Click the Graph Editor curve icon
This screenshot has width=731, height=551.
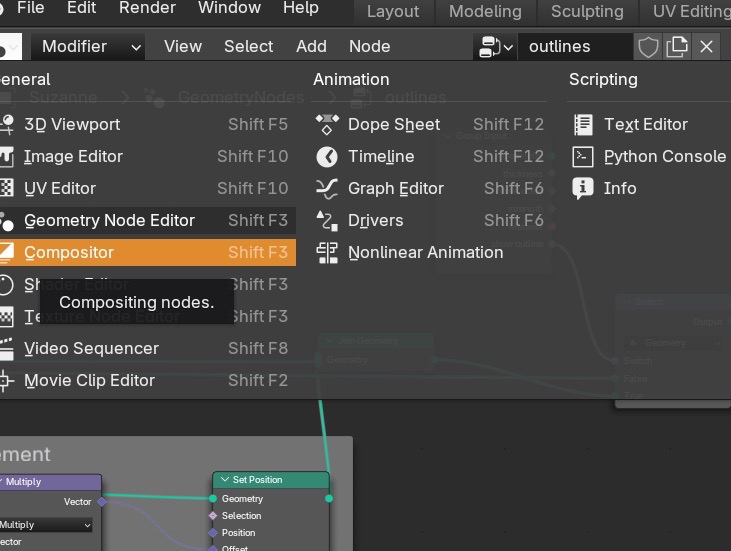(327, 189)
